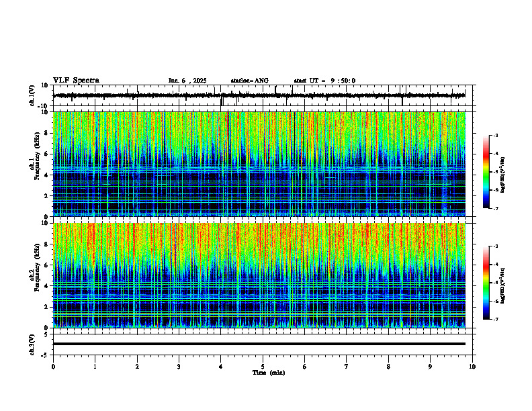Click the "station=ANG" header label
Image resolution: width=532 pixels, height=411 pixels.
[250, 81]
